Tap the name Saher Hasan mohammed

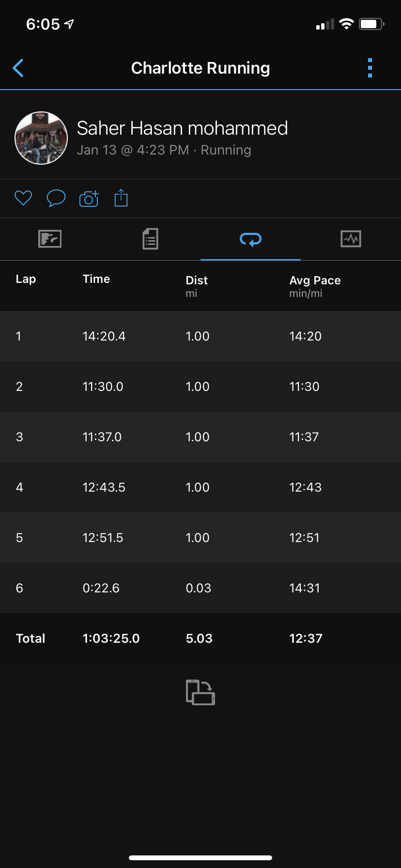tap(183, 128)
